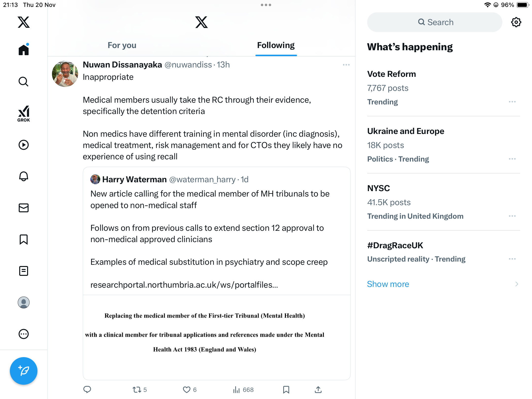Click the Search input field
The width and height of the screenshot is (532, 399).
pyautogui.click(x=435, y=22)
